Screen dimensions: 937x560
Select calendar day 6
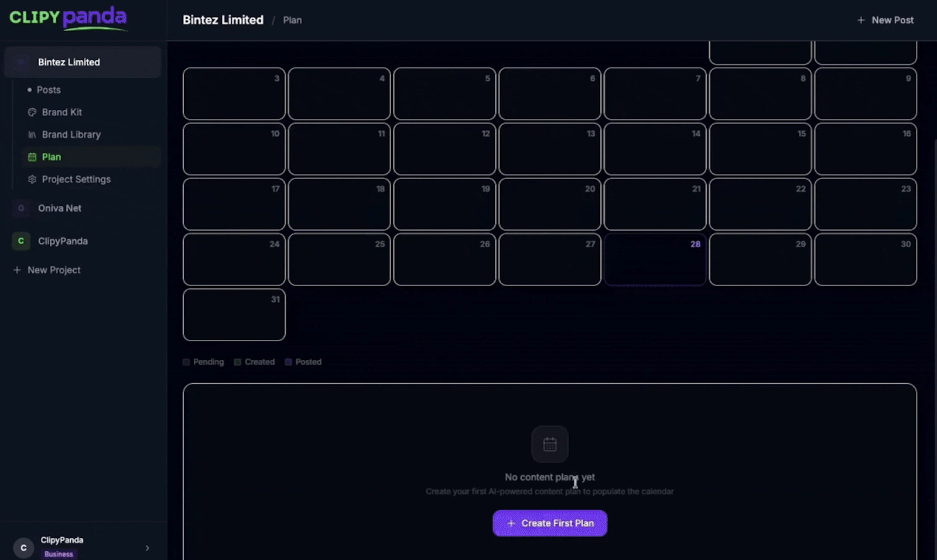pos(550,94)
